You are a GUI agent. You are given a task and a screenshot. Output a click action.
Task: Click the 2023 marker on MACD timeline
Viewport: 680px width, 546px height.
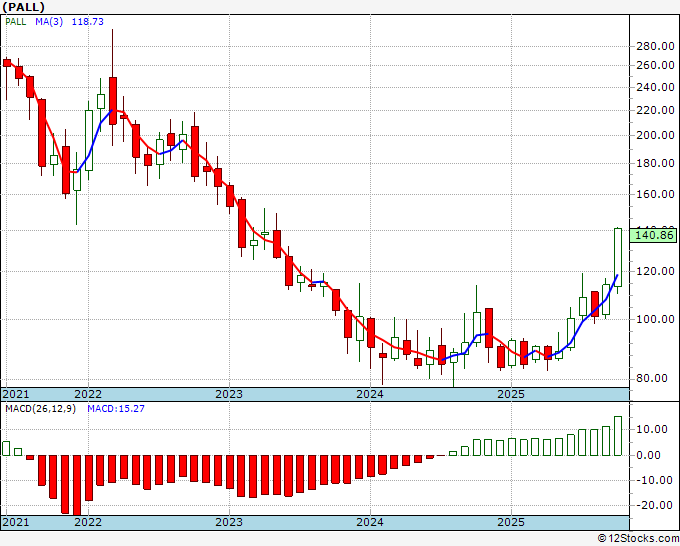point(229,522)
